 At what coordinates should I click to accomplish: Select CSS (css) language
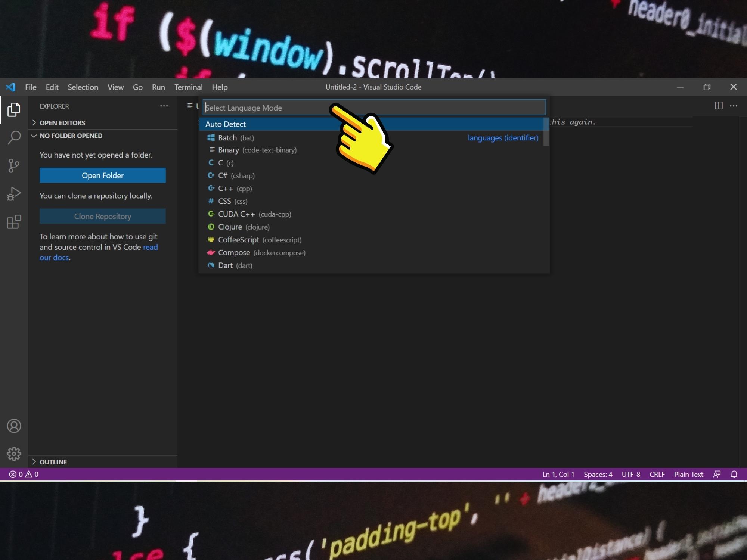point(374,201)
